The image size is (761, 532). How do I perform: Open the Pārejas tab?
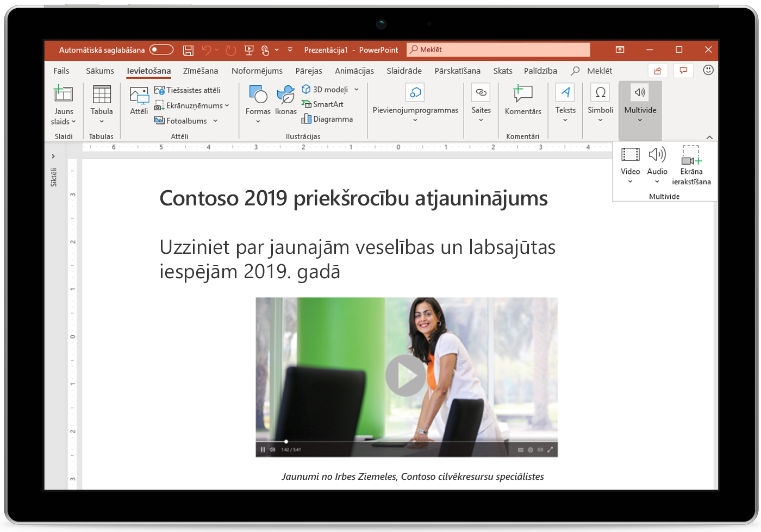pyautogui.click(x=309, y=71)
